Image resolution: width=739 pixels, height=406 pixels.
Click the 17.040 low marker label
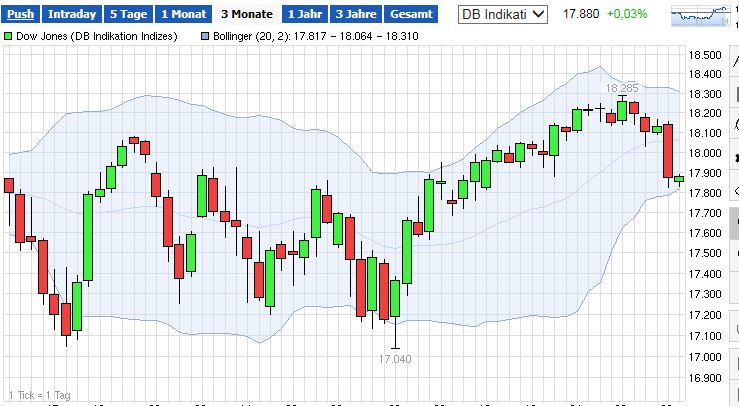coord(395,359)
